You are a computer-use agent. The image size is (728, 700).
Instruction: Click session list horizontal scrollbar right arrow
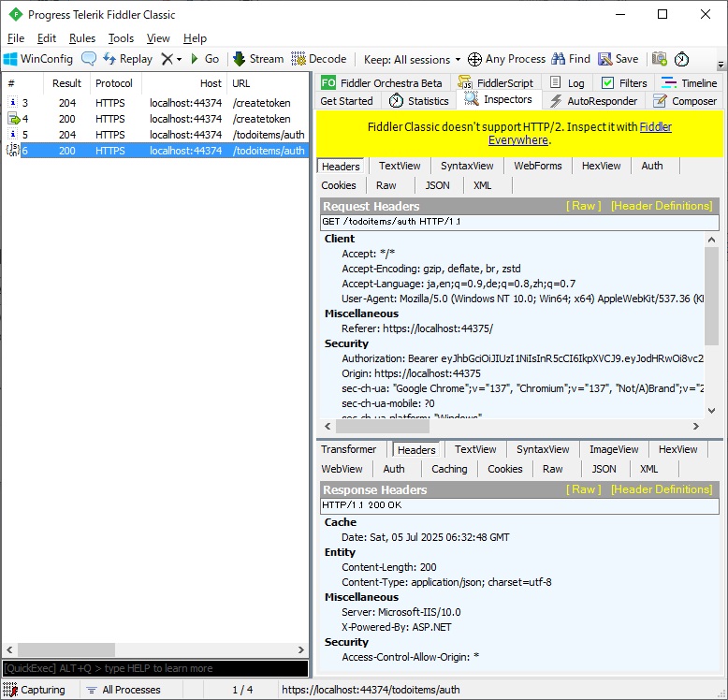[301, 649]
